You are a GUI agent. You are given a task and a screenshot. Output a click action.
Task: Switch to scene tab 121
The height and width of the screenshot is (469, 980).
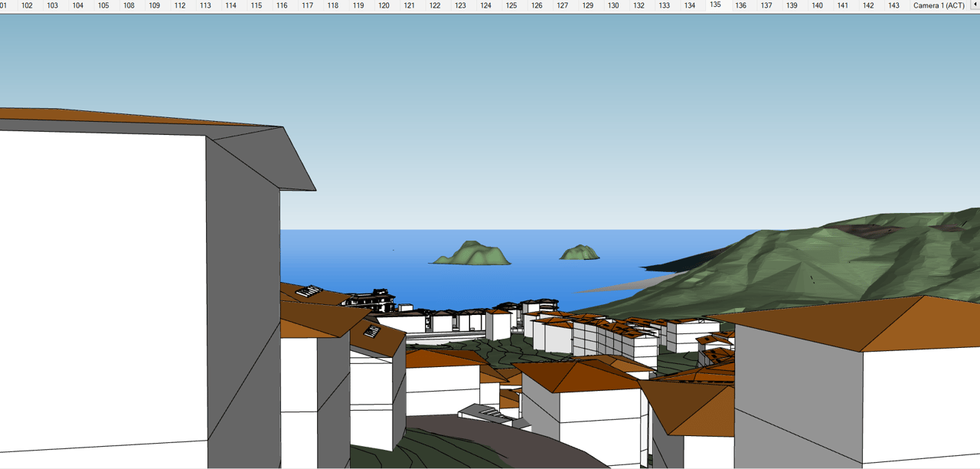click(x=409, y=5)
